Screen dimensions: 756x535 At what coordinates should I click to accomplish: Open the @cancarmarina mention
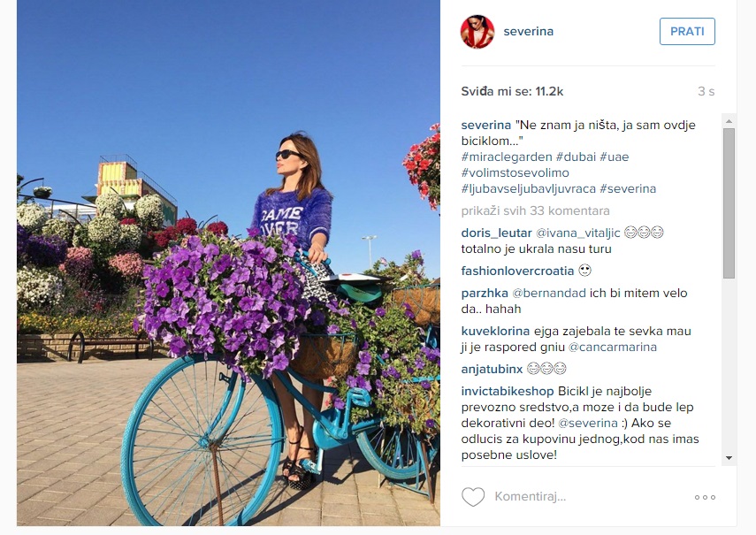[613, 347]
